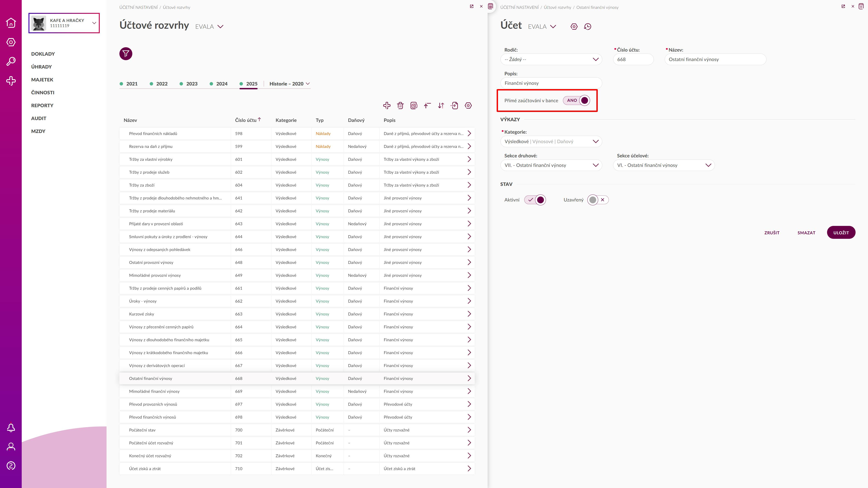Viewport: 868px width, 488px height.
Task: Click calculator icon between the two panels
Action: click(x=491, y=6)
